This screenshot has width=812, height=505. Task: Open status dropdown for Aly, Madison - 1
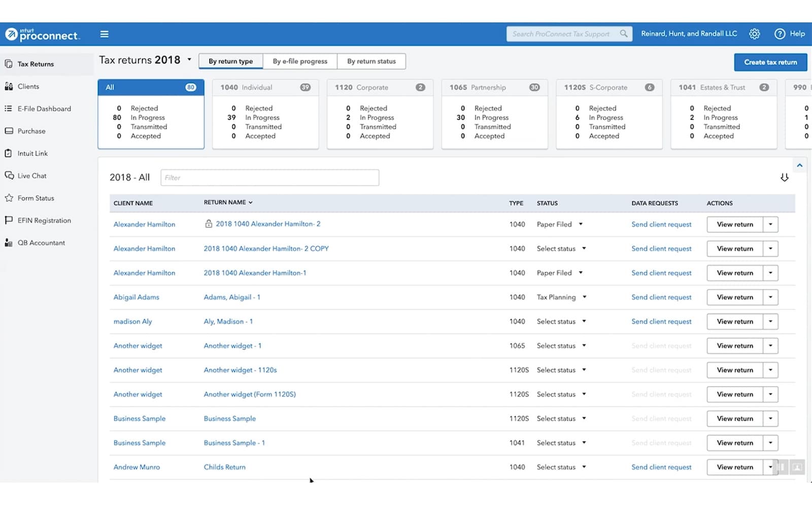pos(584,322)
